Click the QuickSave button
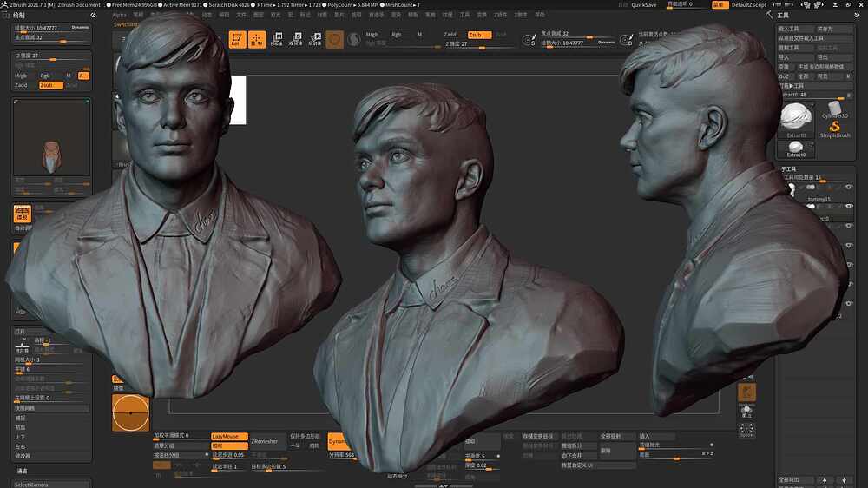This screenshot has height=488, width=868. click(644, 4)
